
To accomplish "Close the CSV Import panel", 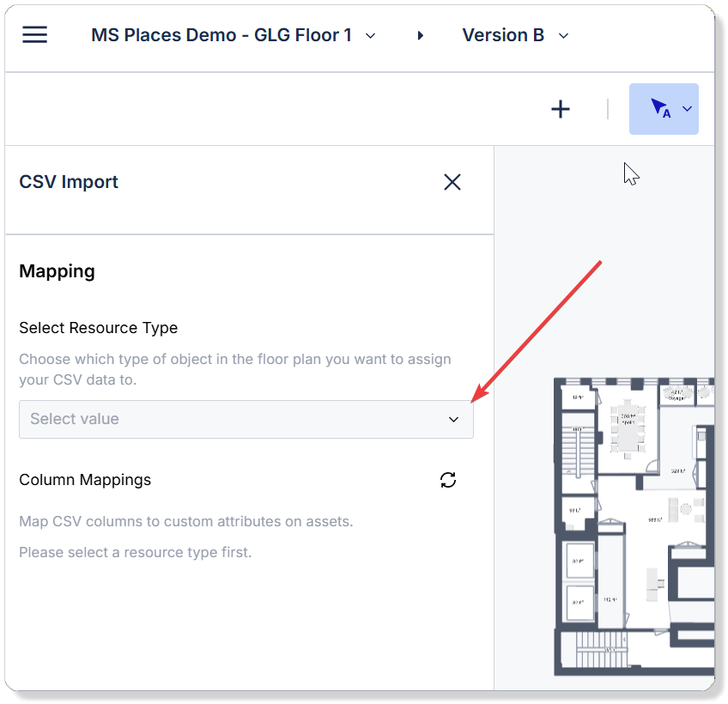I will (x=452, y=182).
